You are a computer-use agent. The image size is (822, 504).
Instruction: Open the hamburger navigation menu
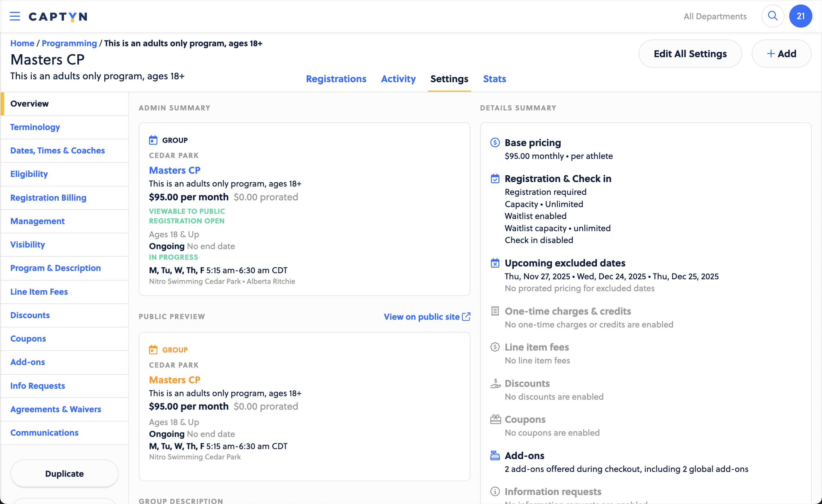15,16
